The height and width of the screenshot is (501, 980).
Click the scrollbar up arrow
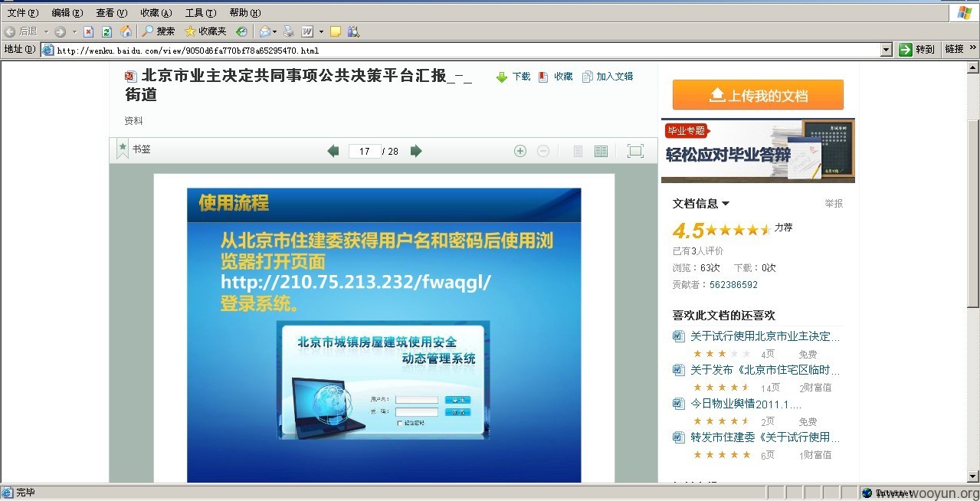click(x=973, y=67)
